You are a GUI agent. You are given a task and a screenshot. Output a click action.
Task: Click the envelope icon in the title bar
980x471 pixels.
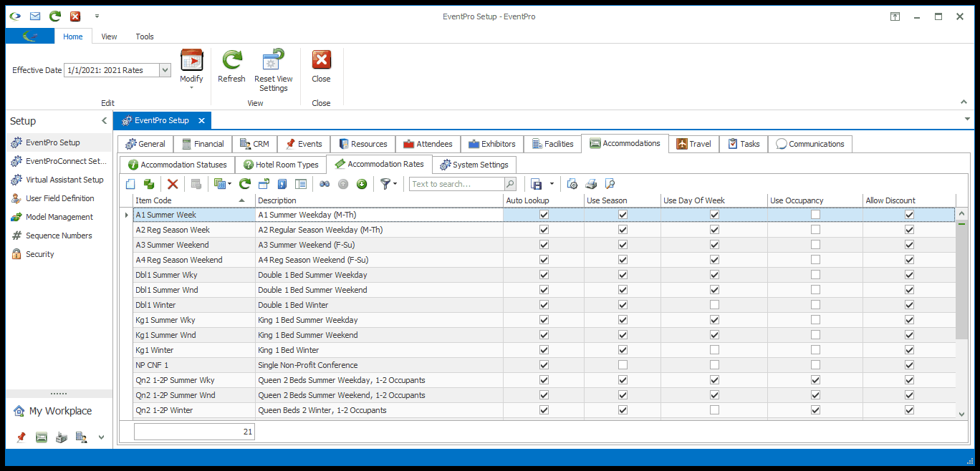pyautogui.click(x=35, y=16)
